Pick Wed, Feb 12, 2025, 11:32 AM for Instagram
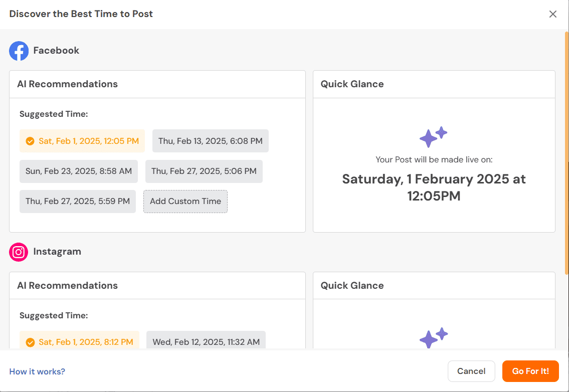Screen dimensions: 569x392 pyautogui.click(x=206, y=342)
